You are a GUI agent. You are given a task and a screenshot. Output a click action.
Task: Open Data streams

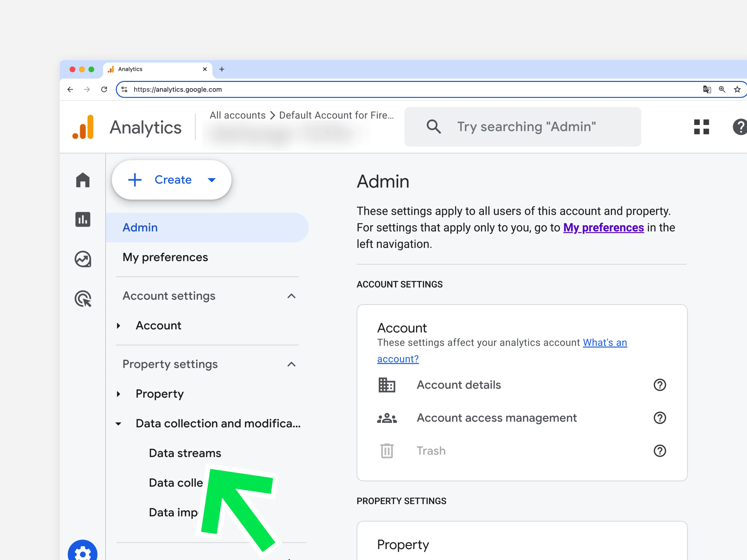click(185, 453)
